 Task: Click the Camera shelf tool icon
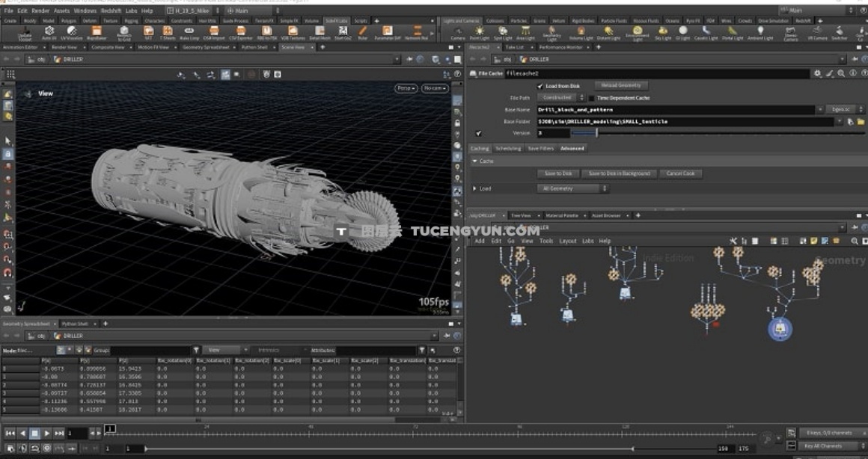pos(458,32)
